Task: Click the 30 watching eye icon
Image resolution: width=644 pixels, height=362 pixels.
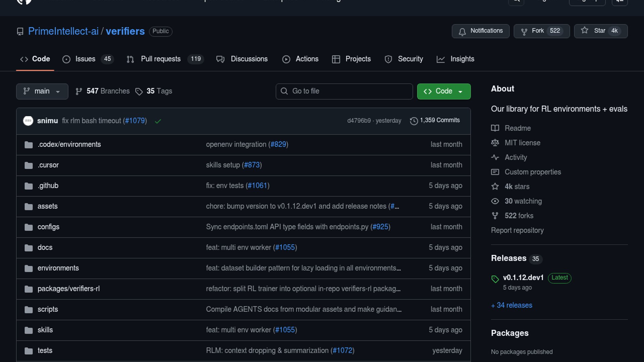Action: 495,201
